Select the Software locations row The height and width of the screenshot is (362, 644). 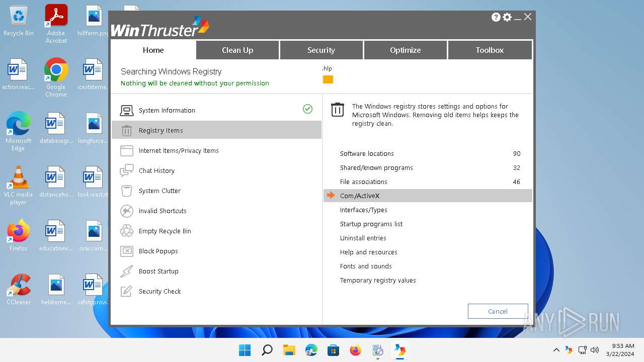(428, 154)
